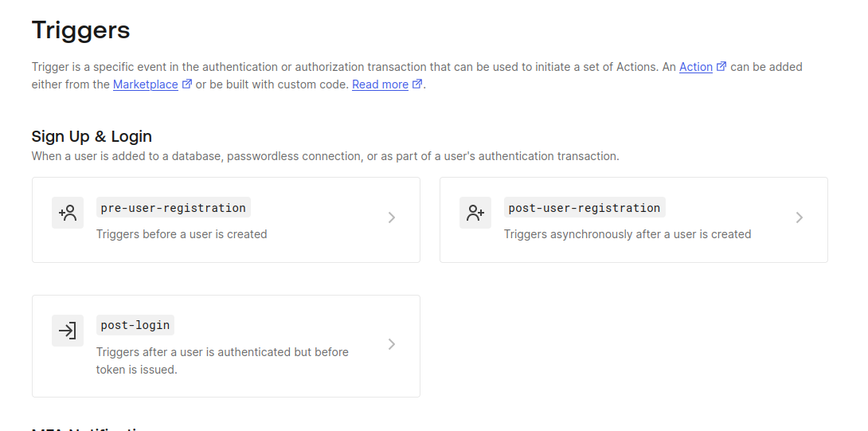Click the post-user-registration user-plus icon
Image resolution: width=868 pixels, height=431 pixels.
coord(475,213)
